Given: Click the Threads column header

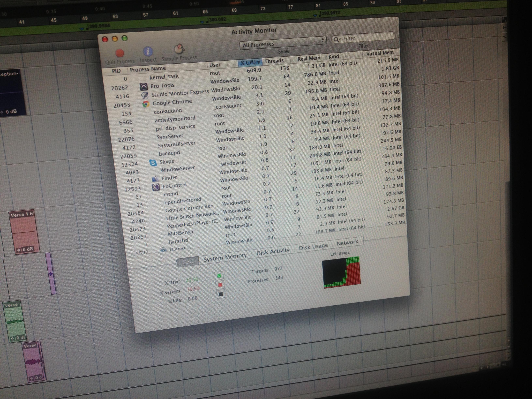Looking at the screenshot, I should click(x=274, y=61).
